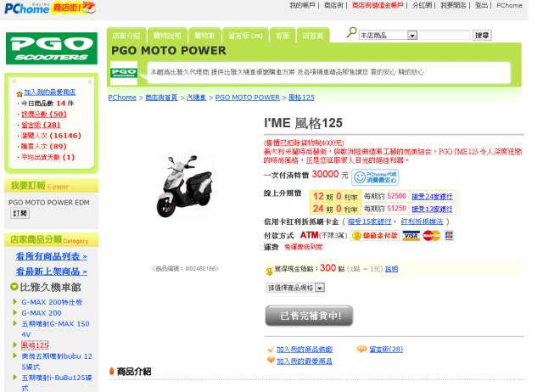Click the PChome logo at the top

pos(26,8)
